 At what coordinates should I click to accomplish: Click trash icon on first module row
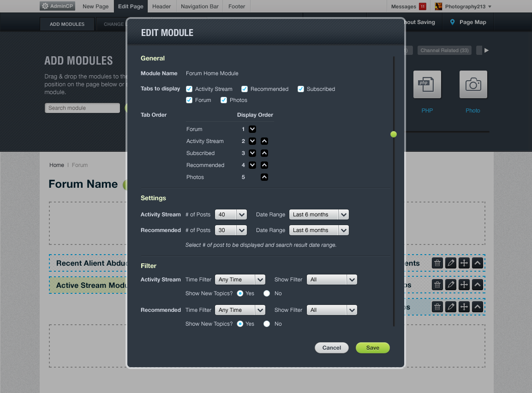click(x=437, y=263)
